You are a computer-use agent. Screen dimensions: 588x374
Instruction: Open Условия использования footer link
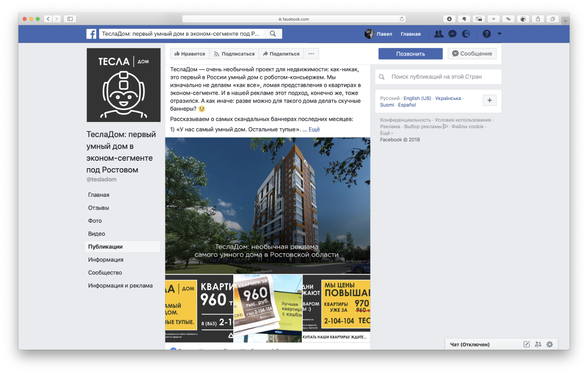point(463,120)
